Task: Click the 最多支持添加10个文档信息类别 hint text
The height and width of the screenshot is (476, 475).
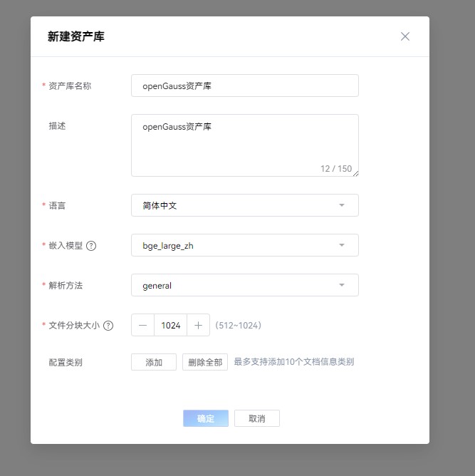Action: [294, 362]
